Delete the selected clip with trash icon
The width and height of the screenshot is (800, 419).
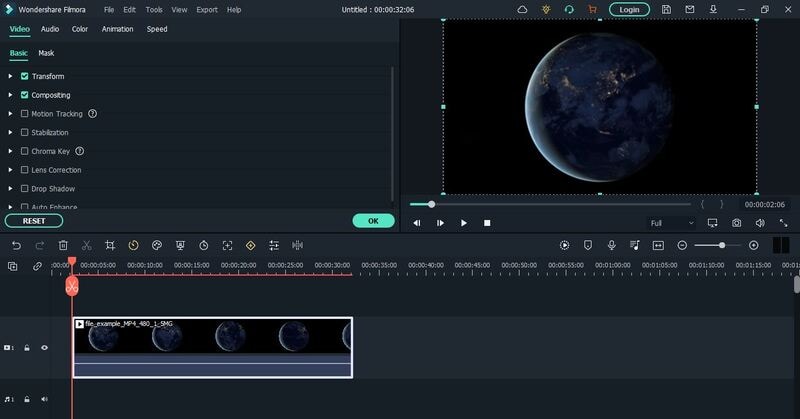(63, 245)
